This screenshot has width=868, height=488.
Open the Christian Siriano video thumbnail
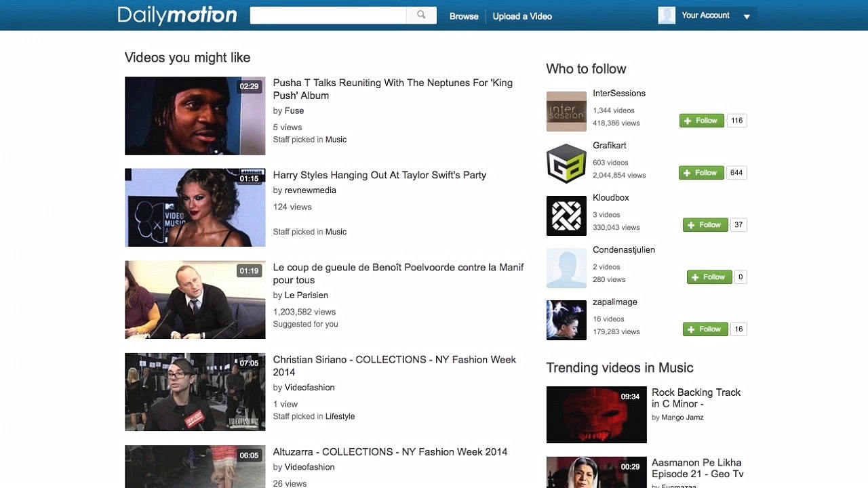195,392
